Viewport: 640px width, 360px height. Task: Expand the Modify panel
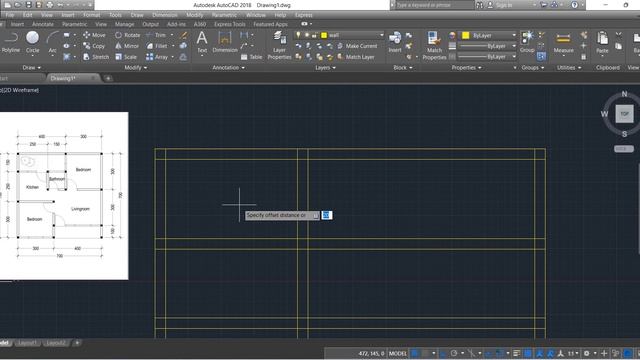tap(136, 67)
